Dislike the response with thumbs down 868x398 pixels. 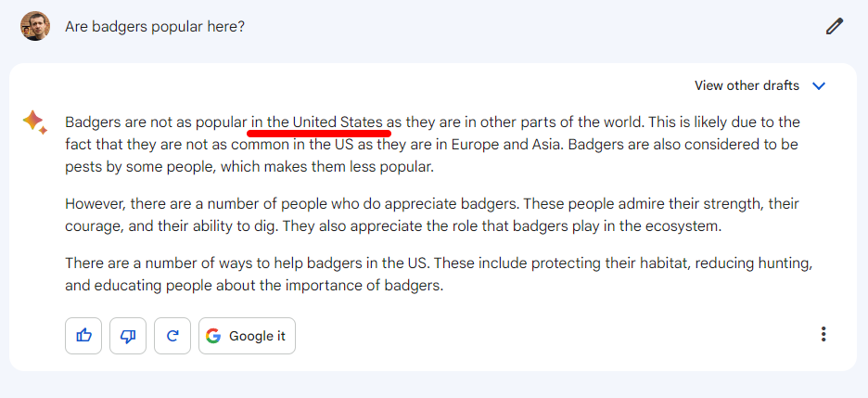pyautogui.click(x=128, y=336)
